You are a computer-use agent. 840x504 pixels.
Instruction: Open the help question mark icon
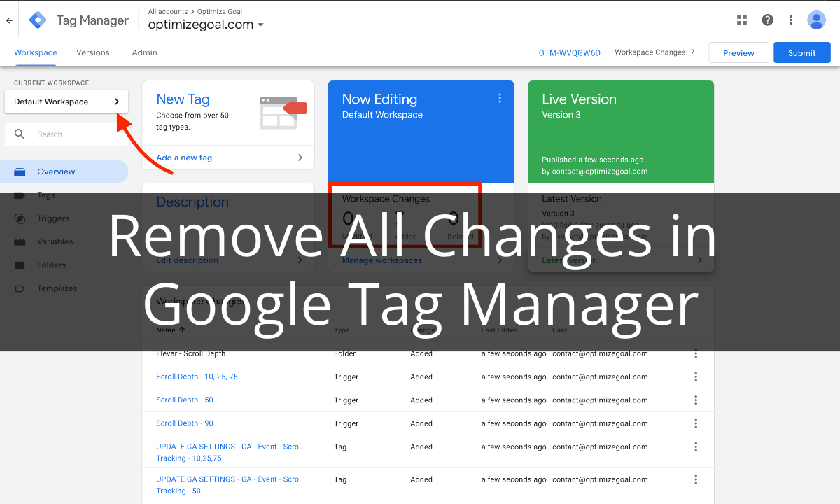click(767, 20)
